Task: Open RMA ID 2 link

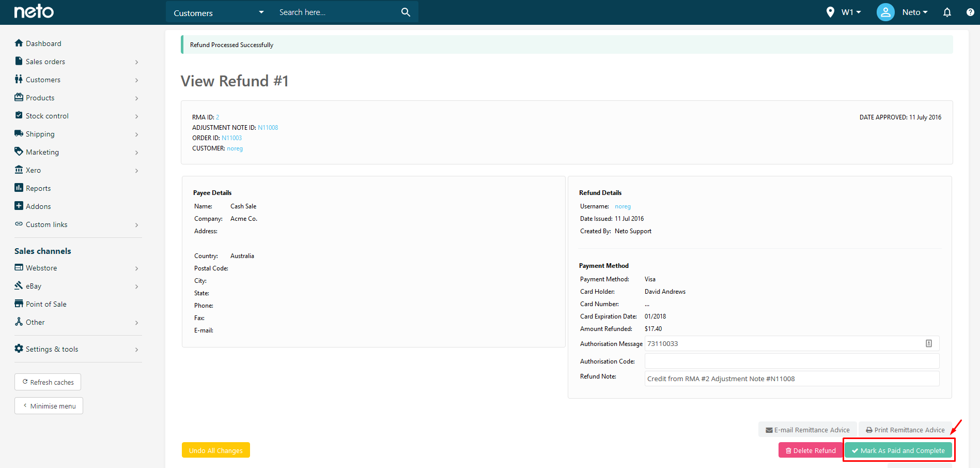Action: pos(217,117)
